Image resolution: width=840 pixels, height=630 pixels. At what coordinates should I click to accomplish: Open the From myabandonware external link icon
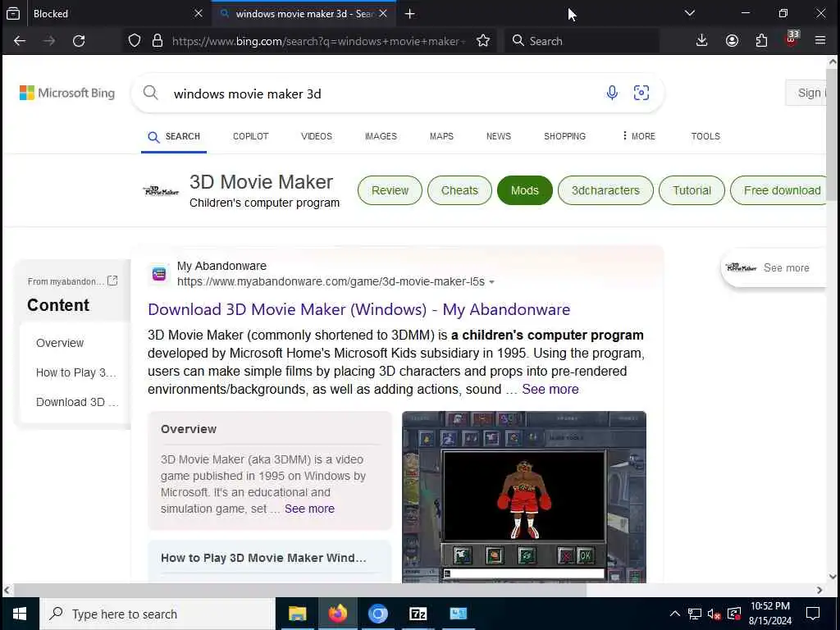[x=112, y=281]
